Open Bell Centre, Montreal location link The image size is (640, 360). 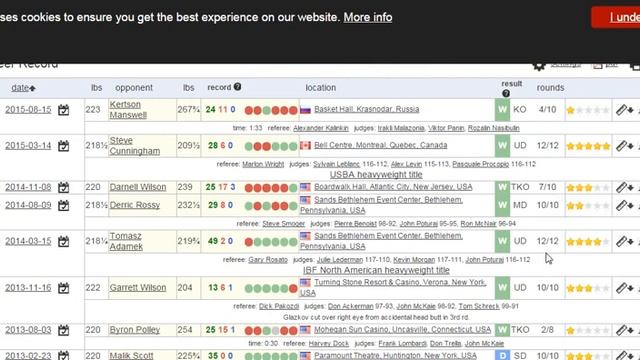pos(380,145)
